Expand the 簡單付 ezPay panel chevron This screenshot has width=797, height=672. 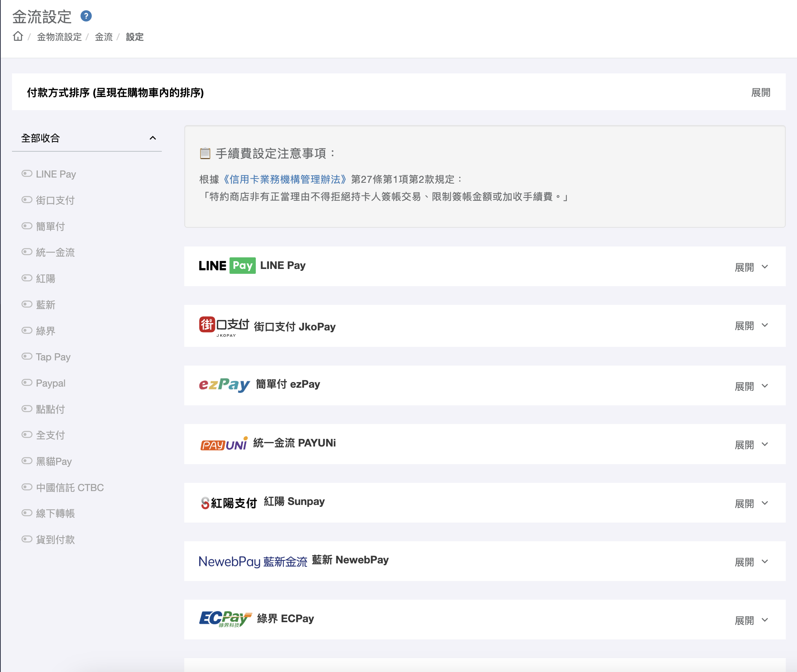(x=765, y=386)
